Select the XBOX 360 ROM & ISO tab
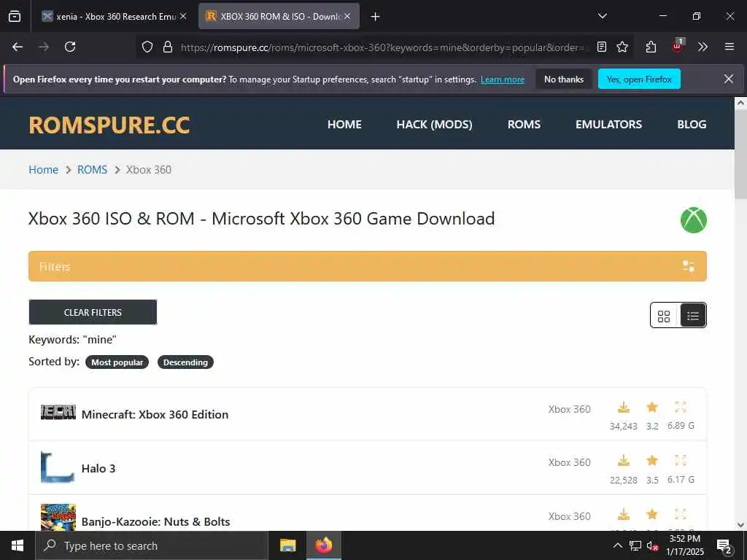This screenshot has height=560, width=747. pyautogui.click(x=279, y=16)
